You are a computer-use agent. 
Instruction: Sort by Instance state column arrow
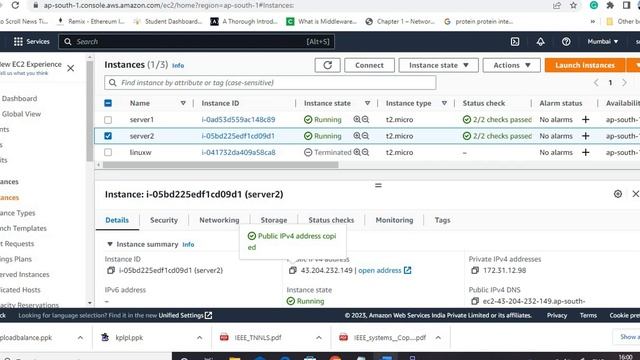pyautogui.click(x=367, y=103)
